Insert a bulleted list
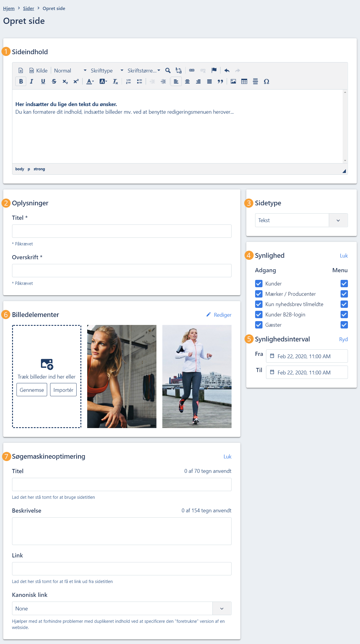Screen dimensions: 360x644 tap(139, 82)
